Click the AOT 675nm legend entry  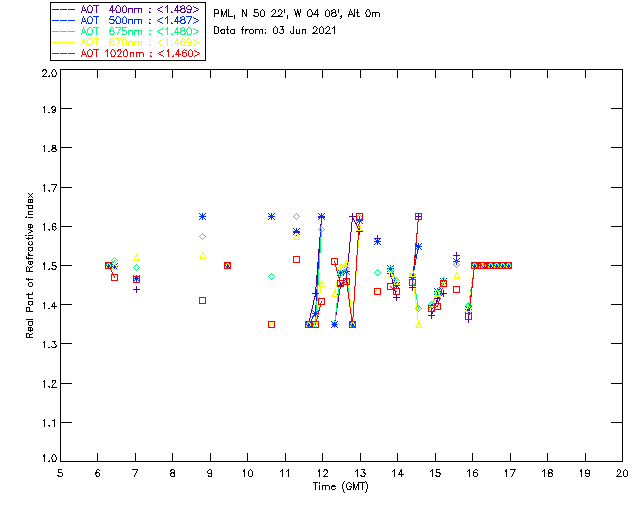coord(127,31)
